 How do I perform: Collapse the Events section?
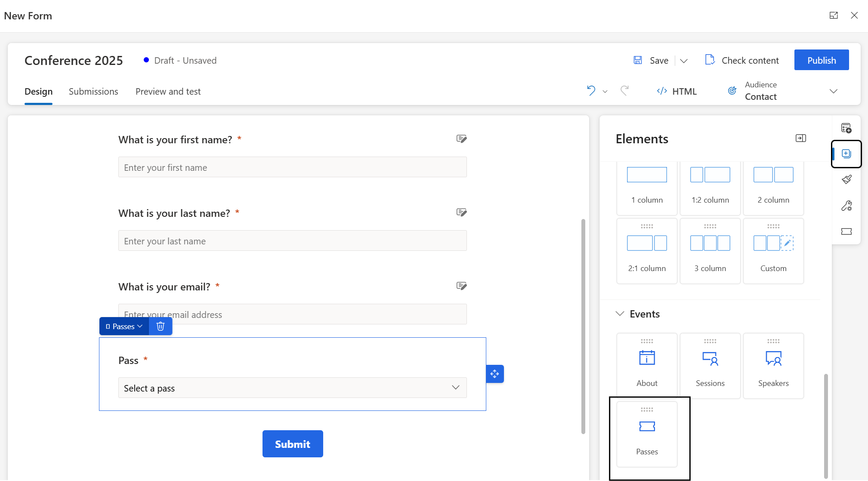click(620, 314)
